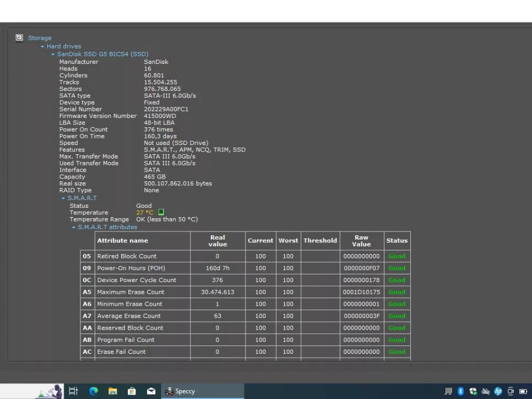This screenshot has width=532, height=399.
Task: Click the attribute ID A5 cell
Action: coord(87,292)
